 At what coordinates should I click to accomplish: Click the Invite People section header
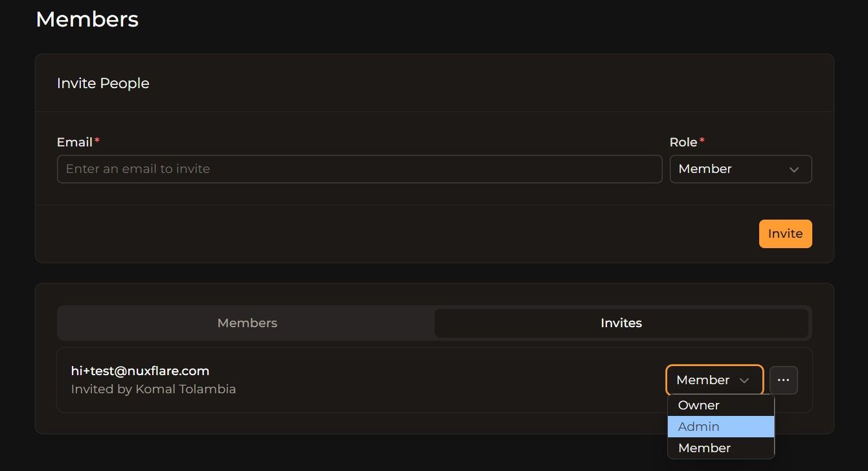pyautogui.click(x=103, y=83)
